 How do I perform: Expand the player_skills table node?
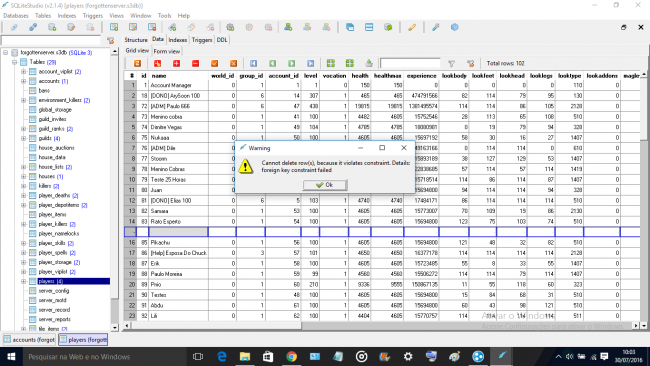coord(24,243)
